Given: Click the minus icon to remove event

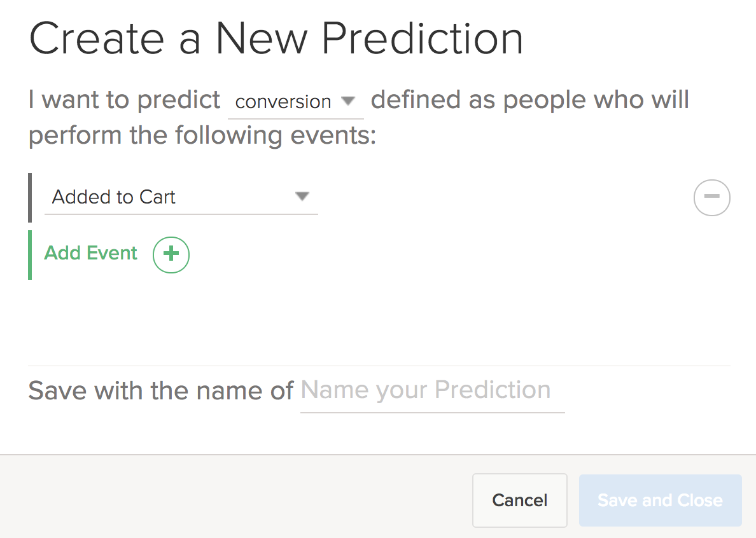Looking at the screenshot, I should coord(711,197).
